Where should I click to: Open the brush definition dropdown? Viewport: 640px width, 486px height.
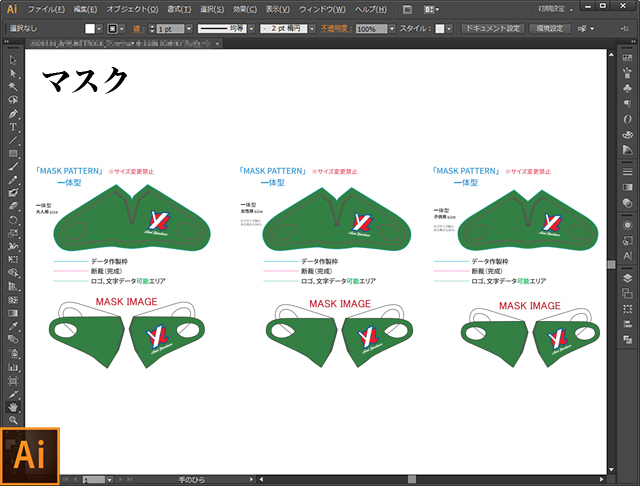click(x=312, y=29)
